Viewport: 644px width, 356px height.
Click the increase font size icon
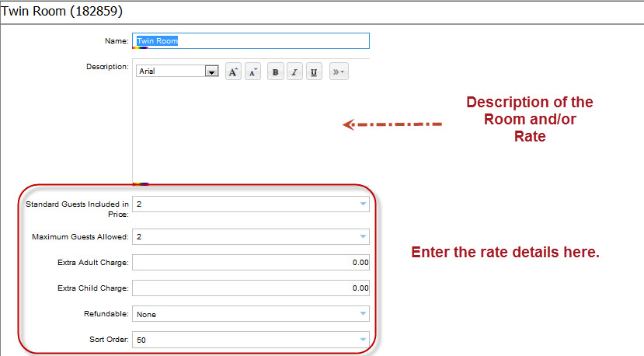coord(233,72)
